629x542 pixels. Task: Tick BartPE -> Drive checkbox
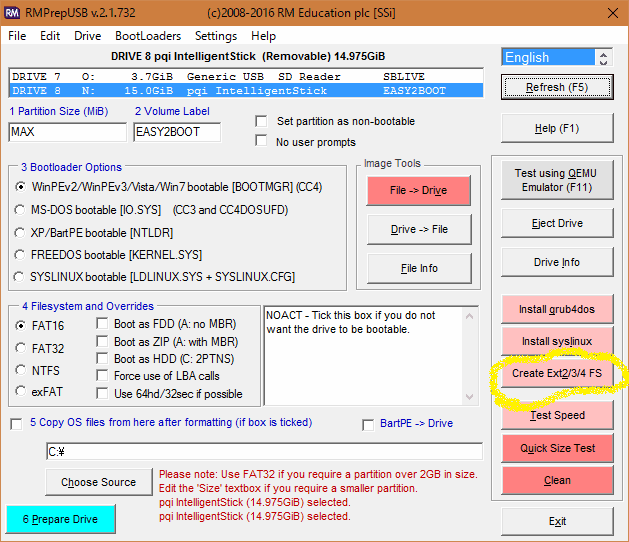(x=368, y=425)
